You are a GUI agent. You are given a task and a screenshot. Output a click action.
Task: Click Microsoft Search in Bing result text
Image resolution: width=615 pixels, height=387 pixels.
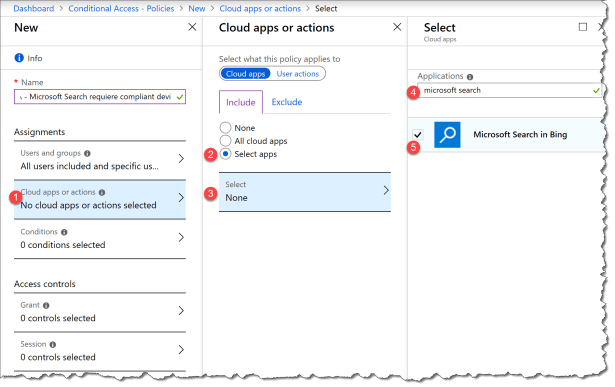pos(520,134)
